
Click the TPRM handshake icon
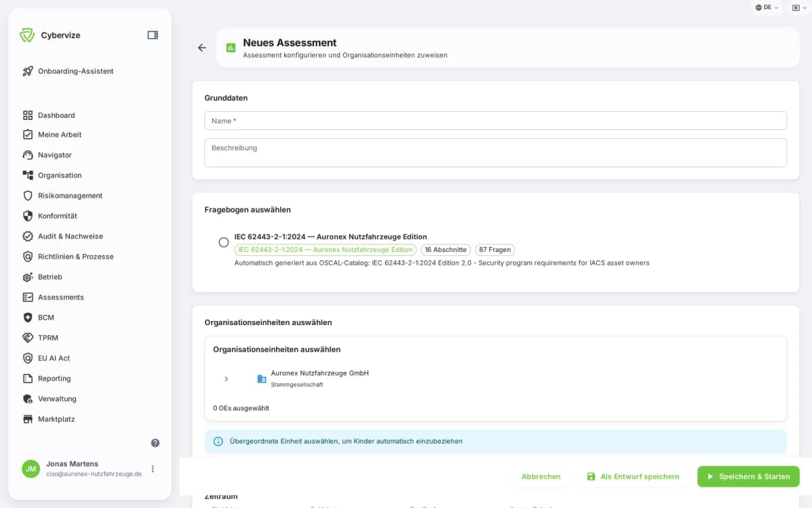click(28, 338)
